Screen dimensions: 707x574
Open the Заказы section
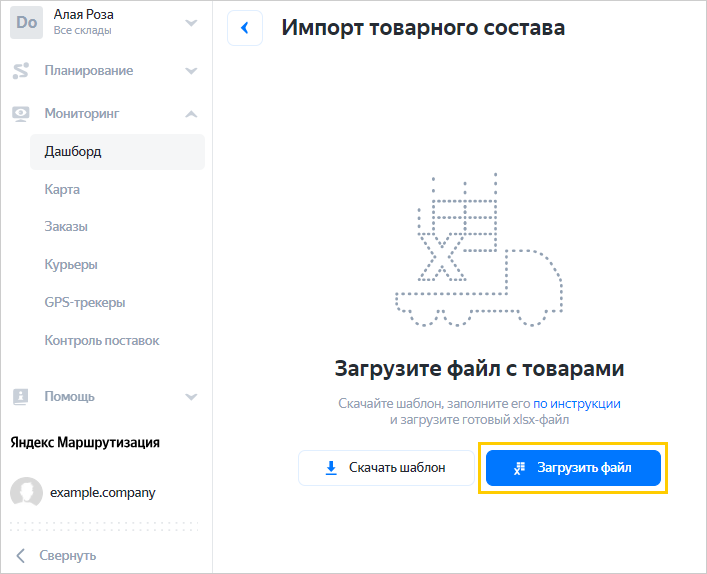66,227
